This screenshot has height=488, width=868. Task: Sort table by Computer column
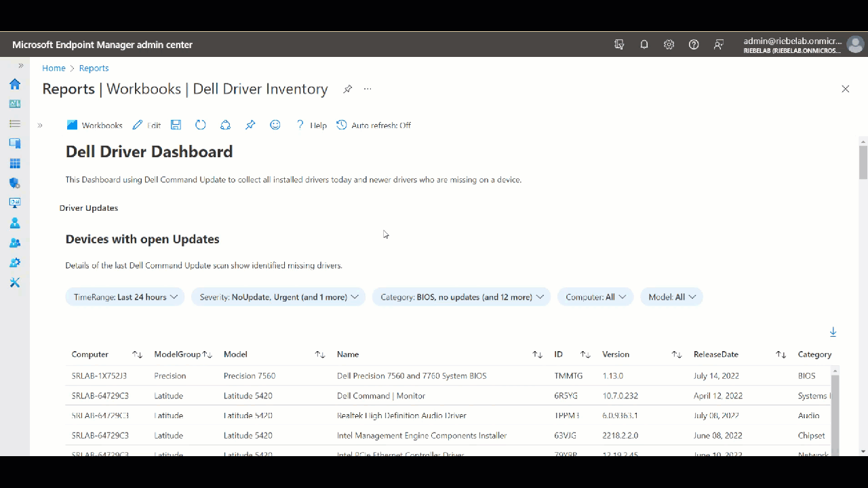click(x=137, y=354)
